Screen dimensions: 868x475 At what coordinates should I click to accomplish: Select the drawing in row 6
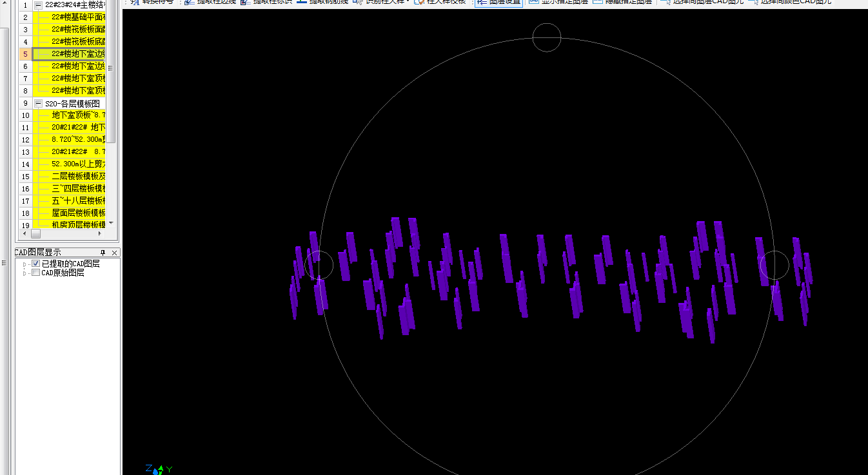pyautogui.click(x=69, y=66)
